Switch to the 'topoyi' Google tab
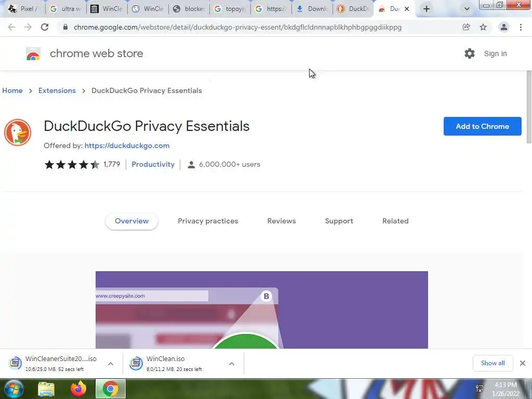 pyautogui.click(x=230, y=9)
